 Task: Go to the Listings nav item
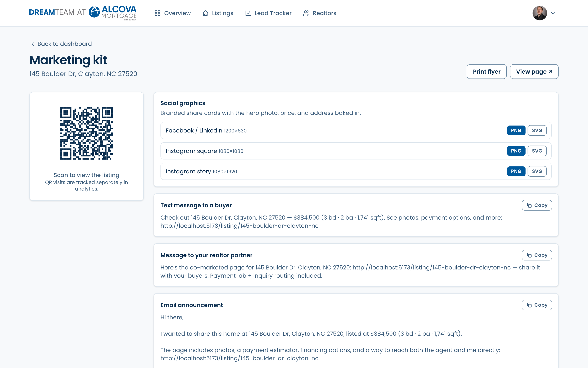[x=218, y=13]
